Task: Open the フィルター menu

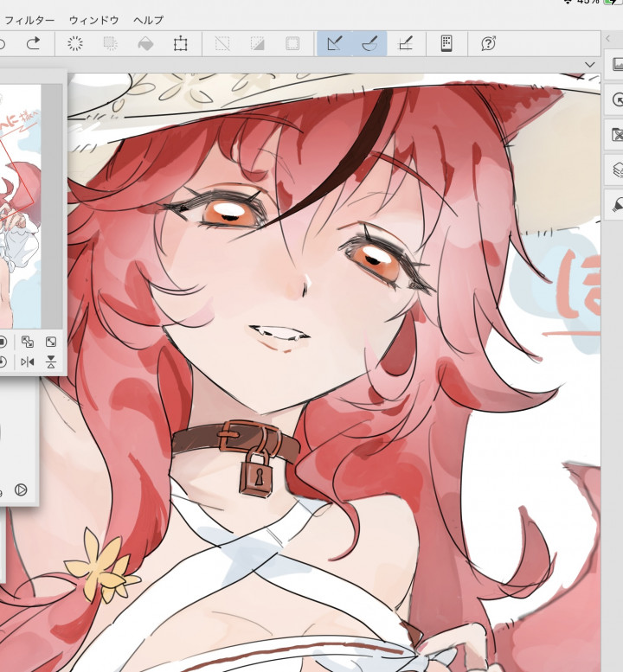Action: (x=29, y=20)
